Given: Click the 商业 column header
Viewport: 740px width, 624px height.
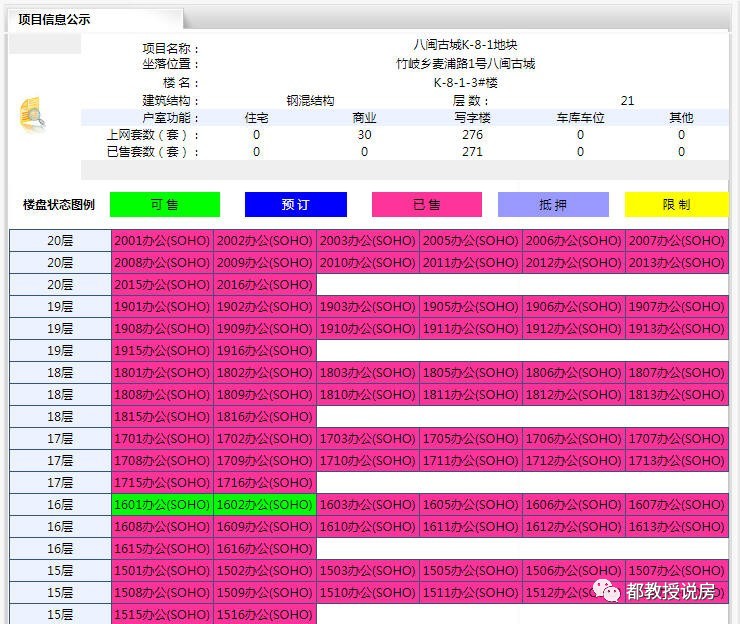Looking at the screenshot, I should pos(364,118).
